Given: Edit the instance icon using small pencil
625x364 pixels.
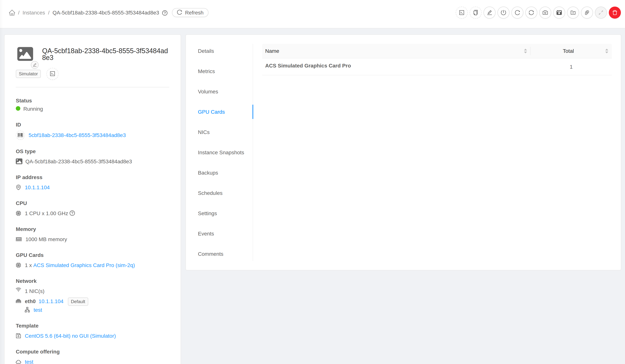Looking at the screenshot, I should click(35, 65).
